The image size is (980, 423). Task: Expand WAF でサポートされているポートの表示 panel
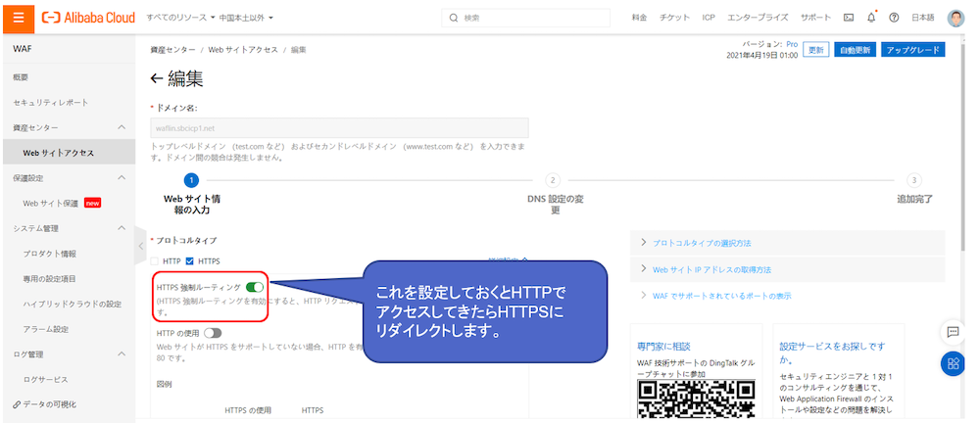coord(788,296)
